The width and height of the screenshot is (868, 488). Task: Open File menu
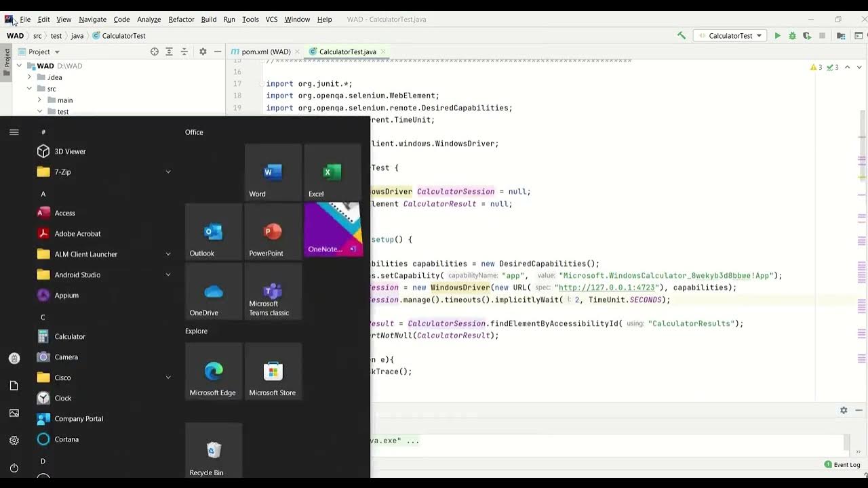(25, 20)
